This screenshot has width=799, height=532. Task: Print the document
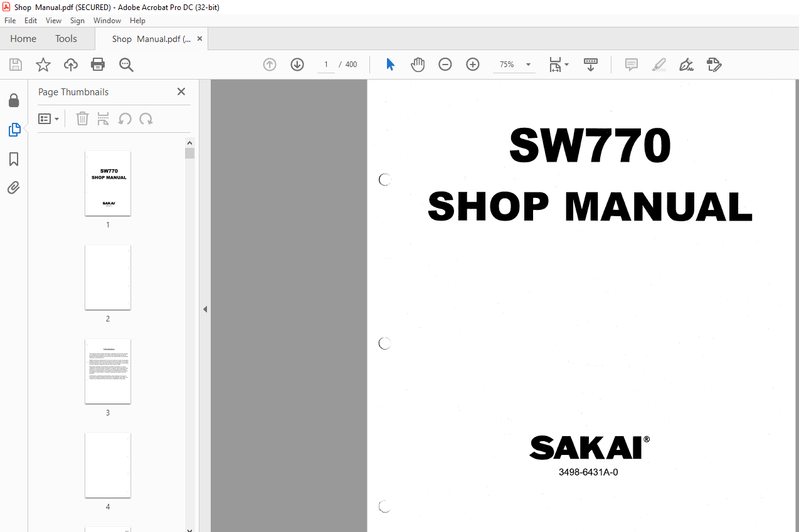[98, 65]
